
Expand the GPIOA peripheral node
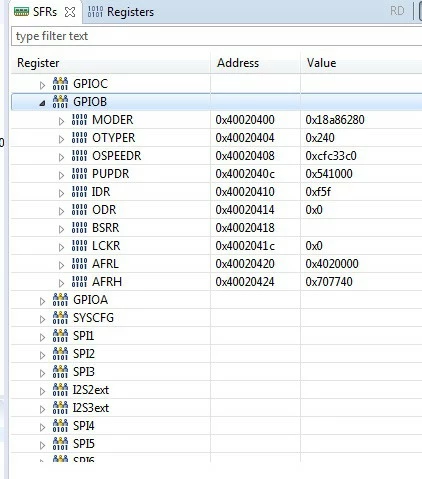pos(42,301)
